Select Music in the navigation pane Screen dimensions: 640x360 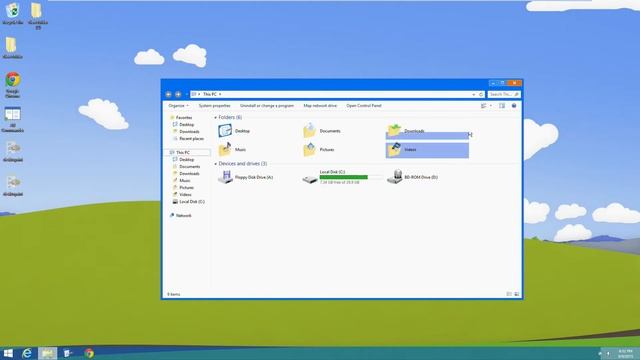[x=182, y=180]
